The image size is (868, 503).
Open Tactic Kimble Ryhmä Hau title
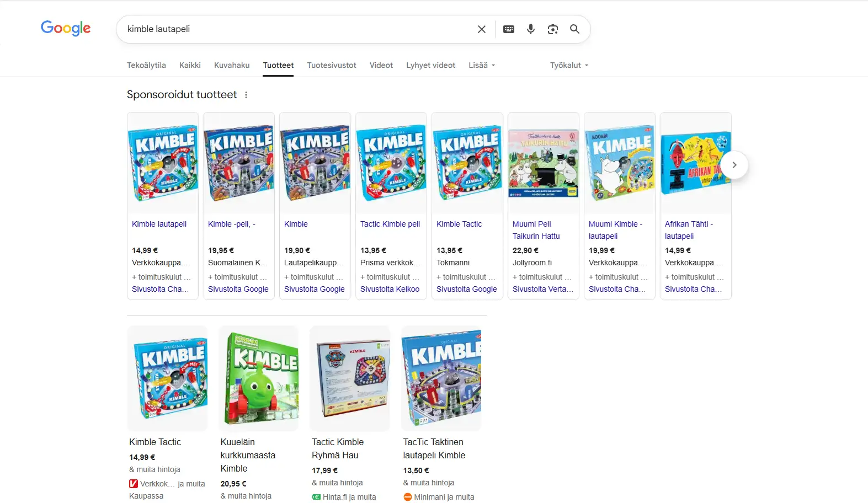click(x=338, y=448)
